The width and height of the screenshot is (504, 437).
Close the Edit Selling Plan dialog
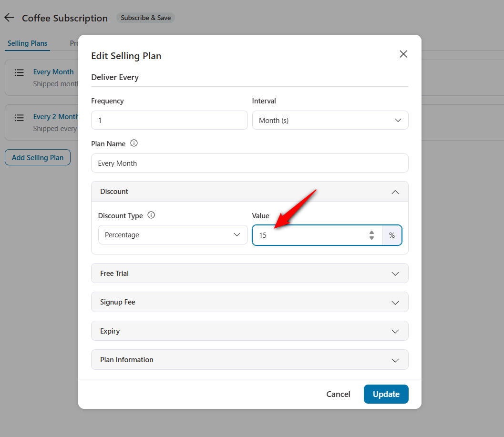point(403,54)
